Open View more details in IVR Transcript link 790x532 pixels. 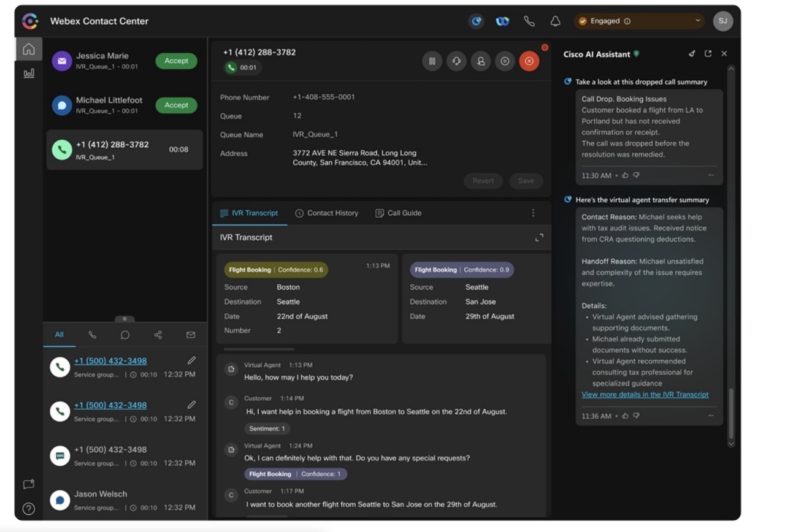click(645, 395)
